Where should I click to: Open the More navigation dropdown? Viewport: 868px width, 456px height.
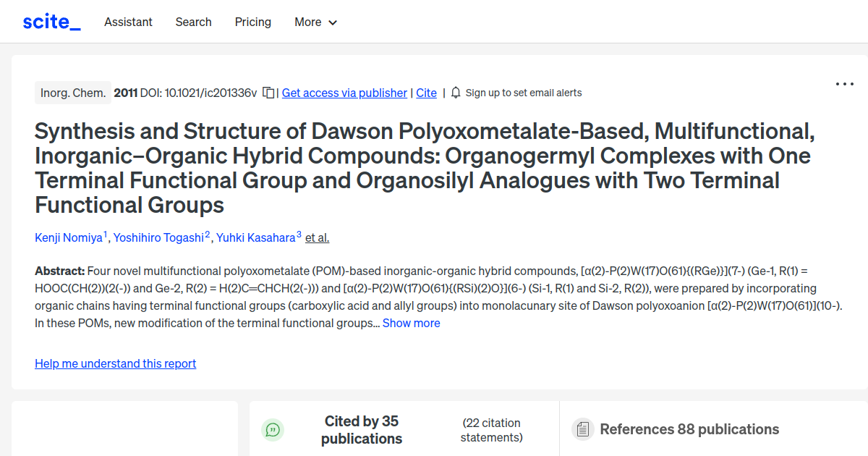(x=315, y=22)
